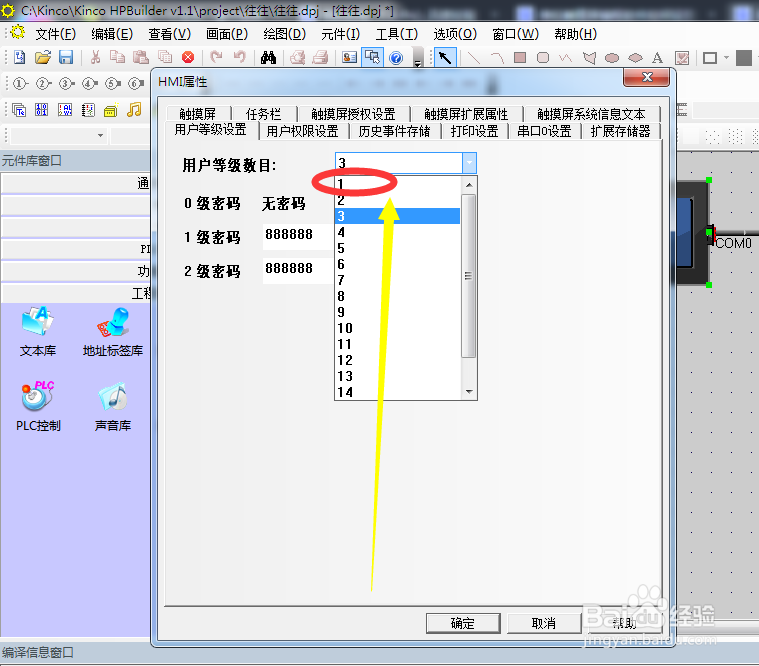Click the list scrollbar thumb
Image resolution: width=759 pixels, height=666 pixels.
point(469,276)
